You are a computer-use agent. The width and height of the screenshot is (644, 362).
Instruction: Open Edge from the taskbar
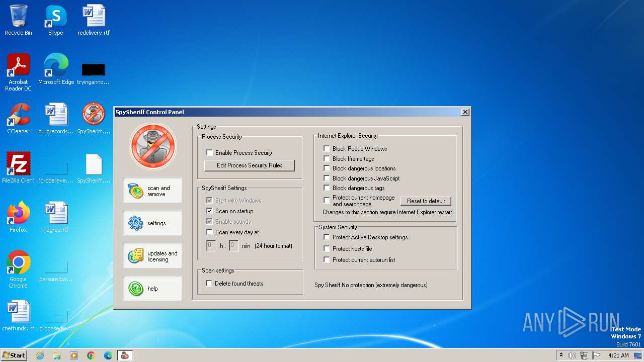coord(108,355)
